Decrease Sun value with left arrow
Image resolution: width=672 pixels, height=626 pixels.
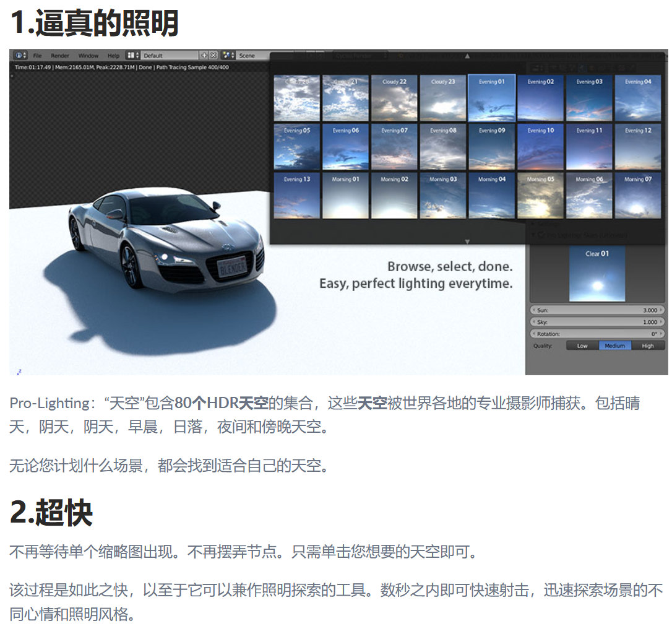[x=533, y=310]
